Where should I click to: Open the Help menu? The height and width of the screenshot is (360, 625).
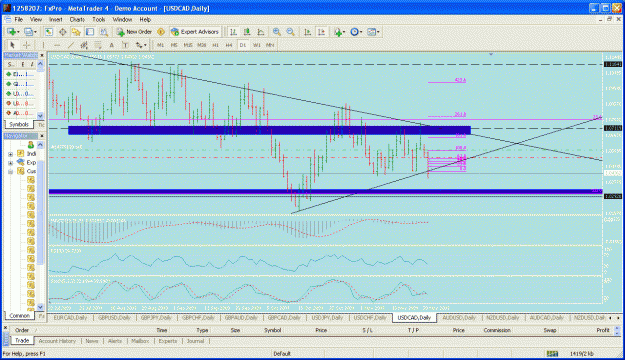click(x=145, y=20)
